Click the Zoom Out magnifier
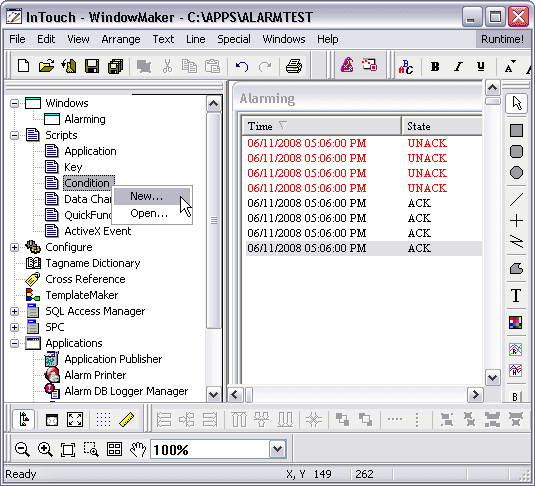The image size is (535, 486). pos(22,449)
